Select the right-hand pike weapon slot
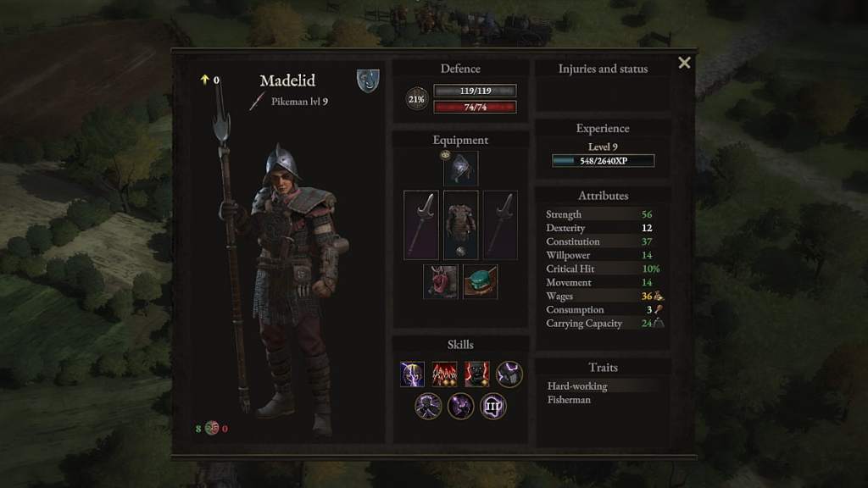This screenshot has height=488, width=868. coord(500,225)
